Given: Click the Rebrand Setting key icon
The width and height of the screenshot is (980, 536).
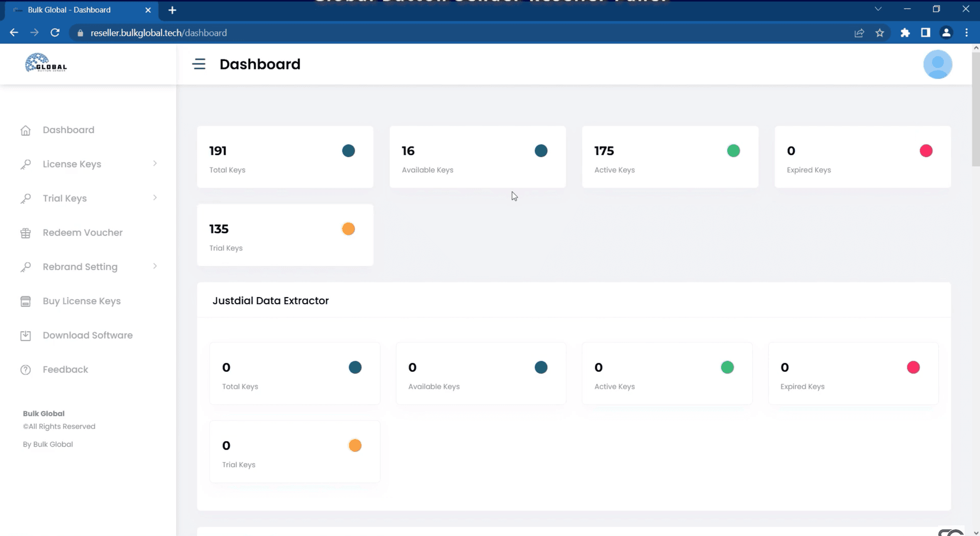Looking at the screenshot, I should (26, 267).
